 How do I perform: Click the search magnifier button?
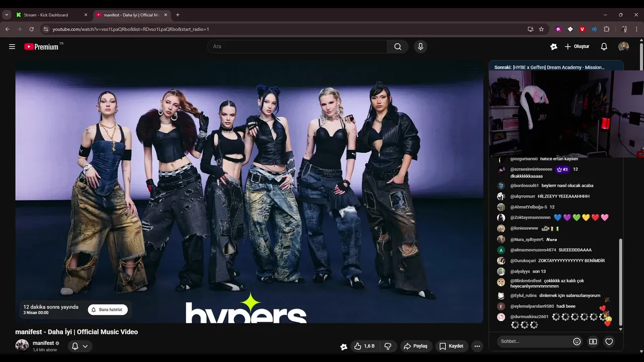coord(397,47)
